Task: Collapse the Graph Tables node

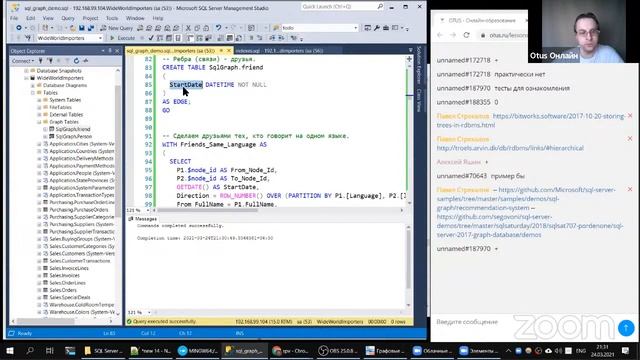Action: point(39,122)
